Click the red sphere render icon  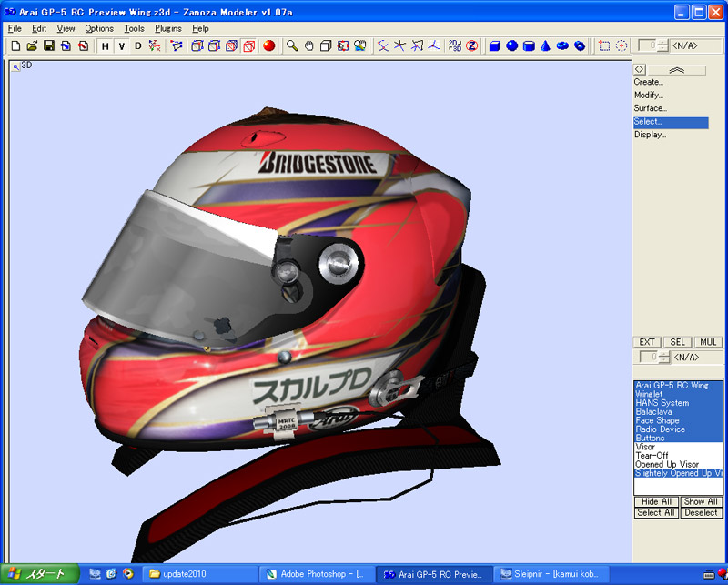click(x=268, y=45)
